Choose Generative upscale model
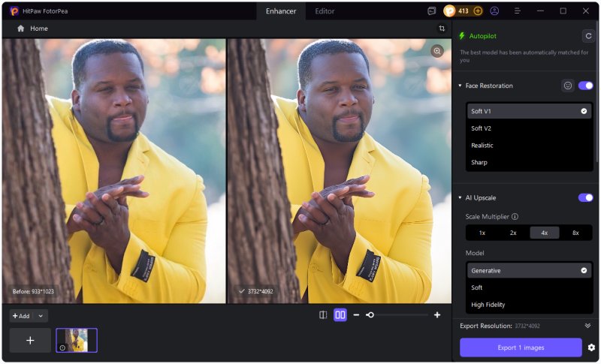 click(x=529, y=271)
